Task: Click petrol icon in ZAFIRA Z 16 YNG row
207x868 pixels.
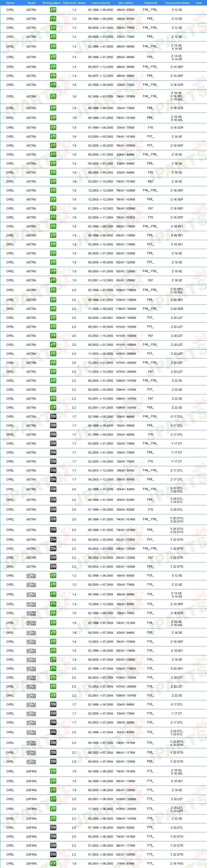Action: pyautogui.click(x=53, y=863)
